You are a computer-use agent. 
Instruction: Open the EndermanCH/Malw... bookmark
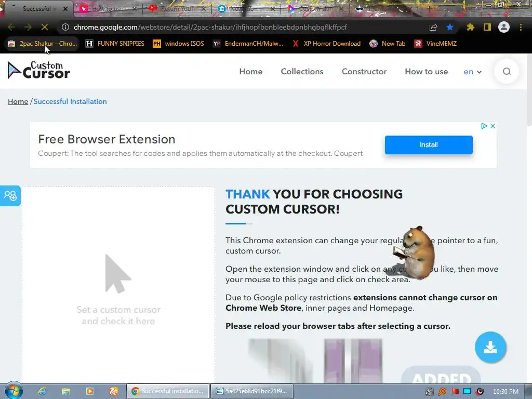[x=248, y=44]
